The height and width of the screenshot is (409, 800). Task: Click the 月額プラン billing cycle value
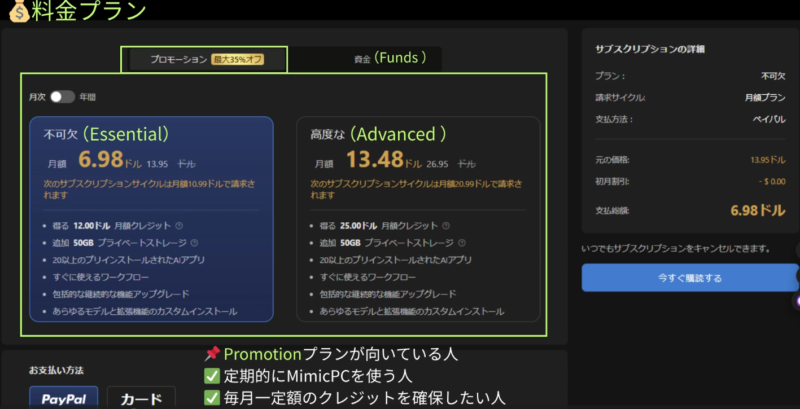[764, 98]
